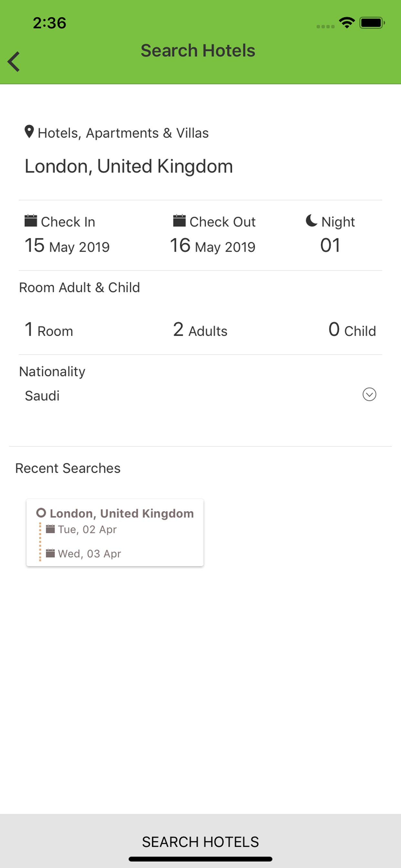
Task: Go back using the left arrow icon
Action: coord(14,62)
